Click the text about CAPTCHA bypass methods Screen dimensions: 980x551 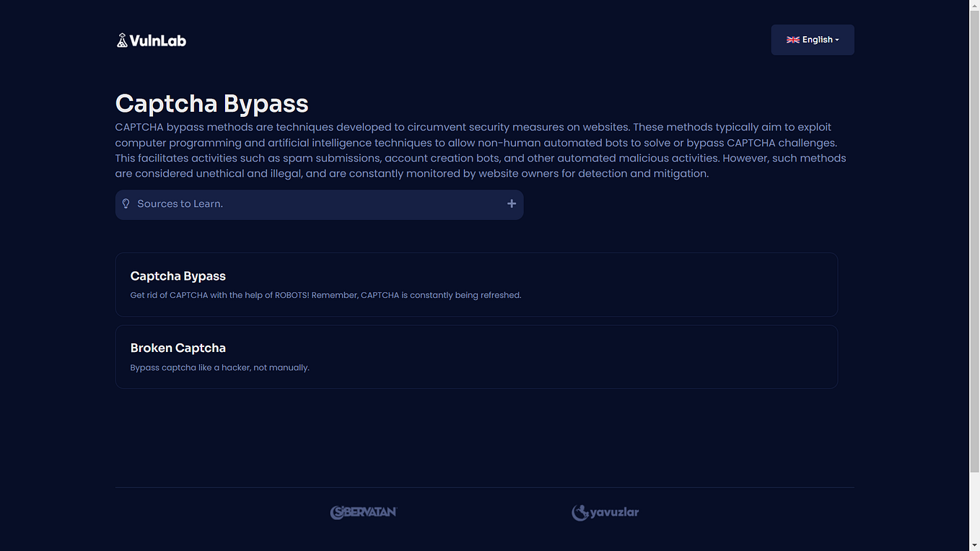tap(476, 149)
